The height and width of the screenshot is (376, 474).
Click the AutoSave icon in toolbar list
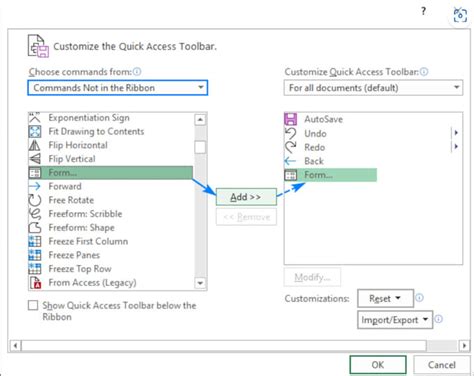[x=290, y=119]
